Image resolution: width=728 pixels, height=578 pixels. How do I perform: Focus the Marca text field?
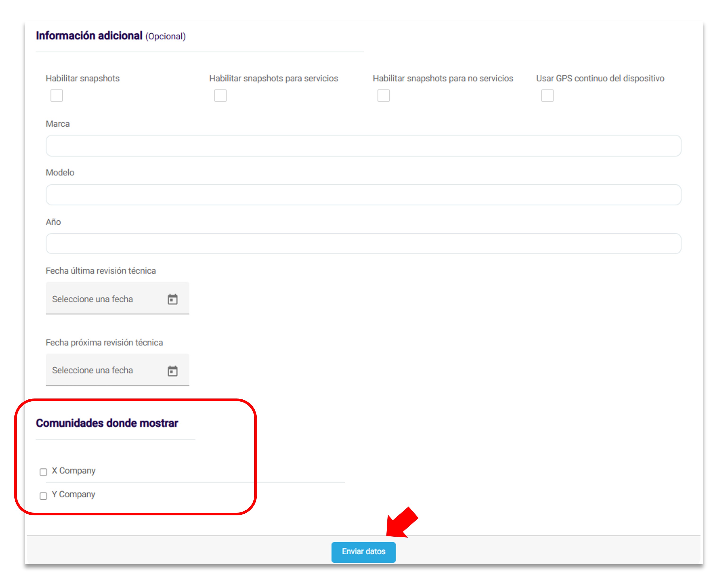coord(363,146)
